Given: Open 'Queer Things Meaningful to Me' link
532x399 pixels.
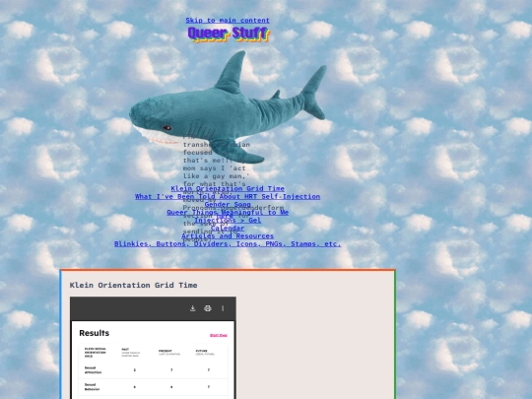Looking at the screenshot, I should pyautogui.click(x=228, y=213).
